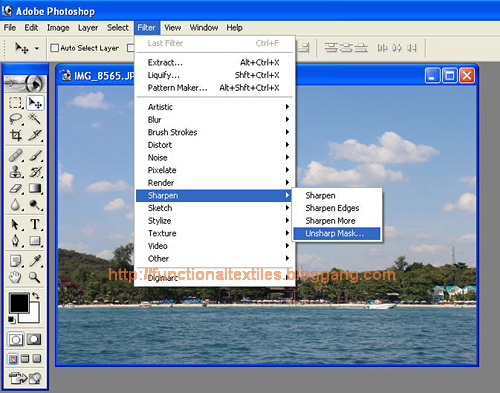500x393 pixels.
Task: Click Distribute Bottom Edges icon
Action: pyautogui.click(x=360, y=48)
